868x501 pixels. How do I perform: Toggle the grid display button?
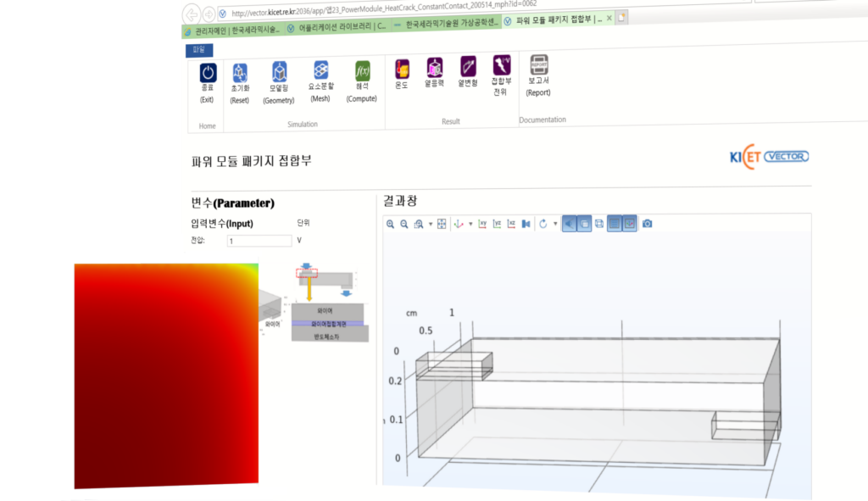click(614, 224)
